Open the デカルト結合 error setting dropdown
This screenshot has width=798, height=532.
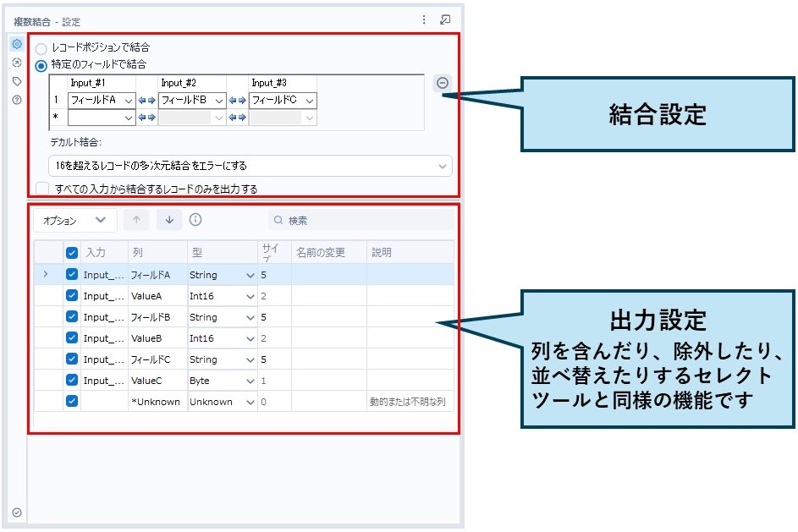click(250, 166)
